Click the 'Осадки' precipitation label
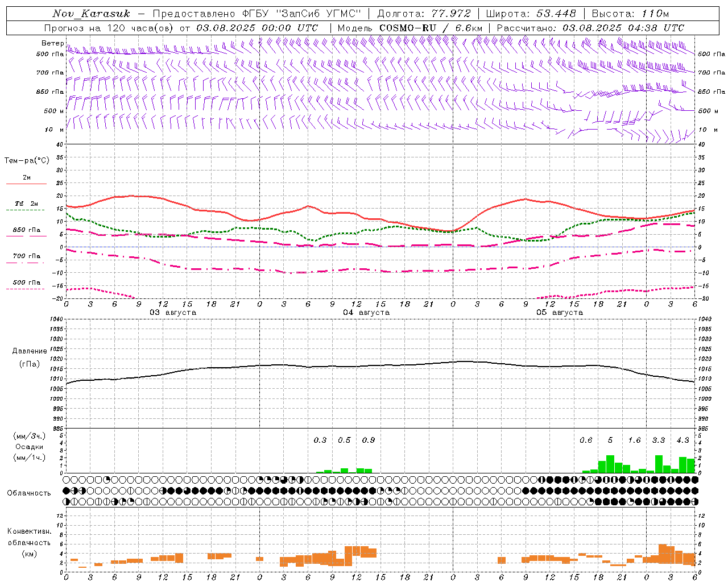This screenshot has width=728, height=582. click(x=29, y=447)
